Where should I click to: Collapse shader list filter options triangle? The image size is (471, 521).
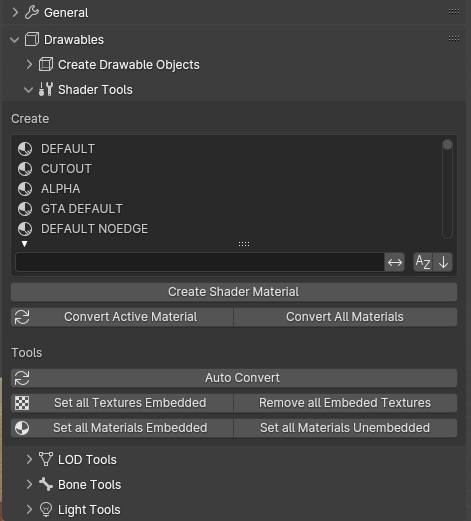tap(24, 244)
